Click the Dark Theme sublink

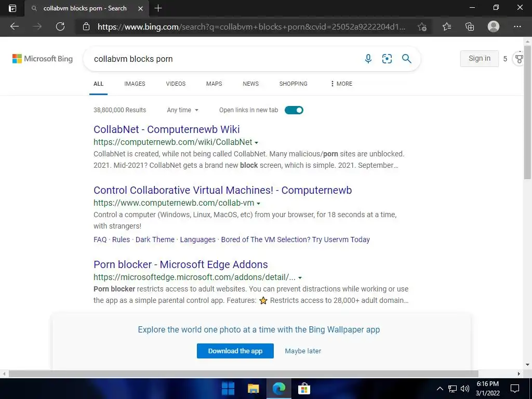(155, 240)
